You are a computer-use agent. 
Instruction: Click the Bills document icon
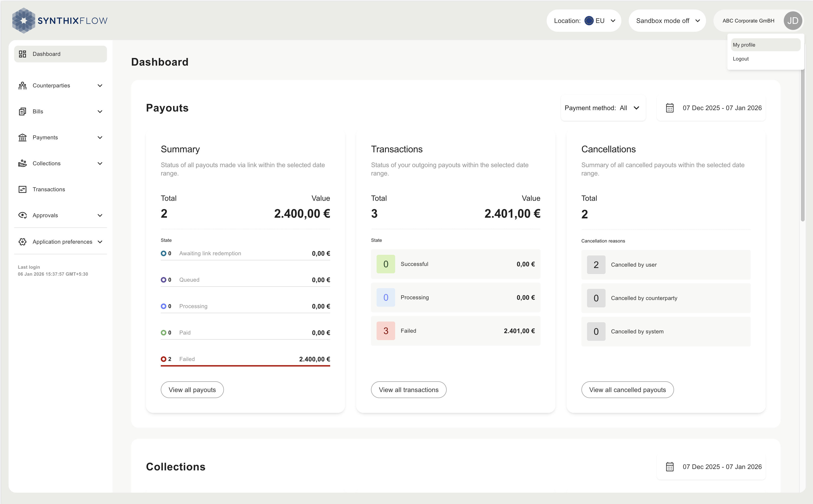(22, 112)
